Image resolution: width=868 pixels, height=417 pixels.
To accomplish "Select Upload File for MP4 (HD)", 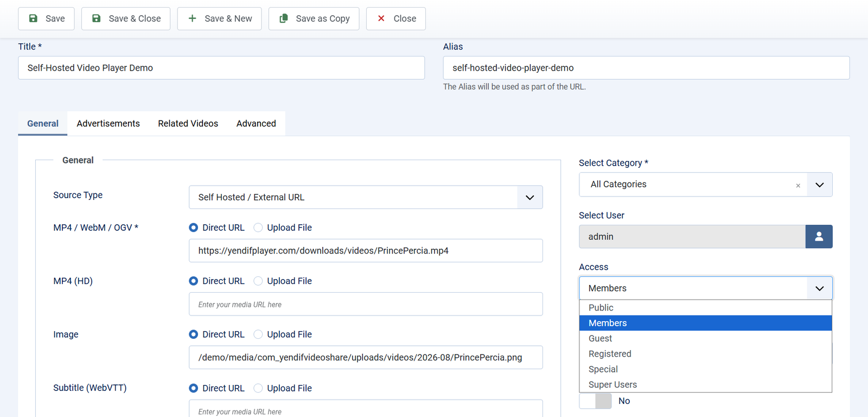I will (x=258, y=281).
